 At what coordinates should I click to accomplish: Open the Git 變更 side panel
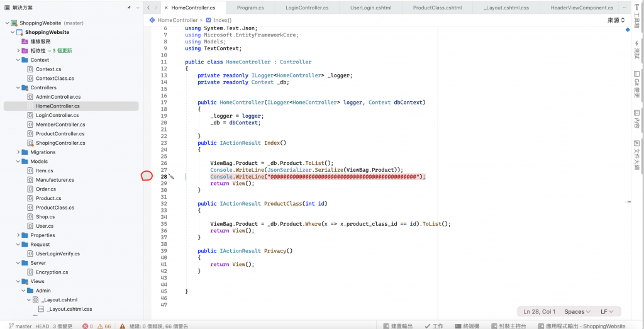(637, 85)
